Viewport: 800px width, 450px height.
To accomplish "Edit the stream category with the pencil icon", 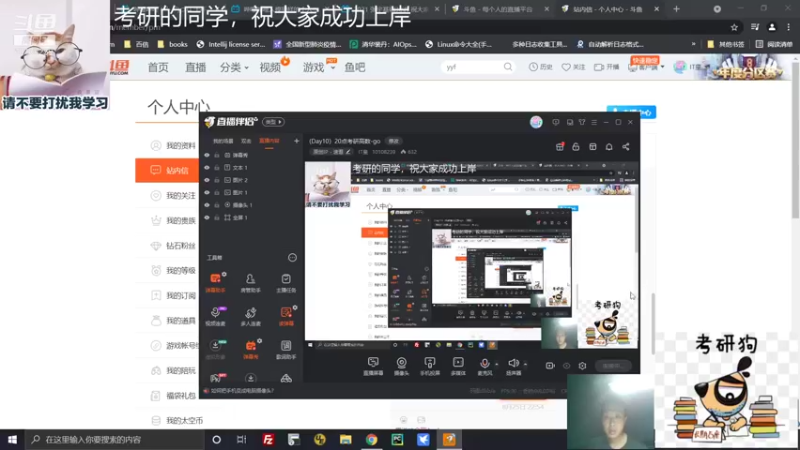I will pyautogui.click(x=348, y=152).
